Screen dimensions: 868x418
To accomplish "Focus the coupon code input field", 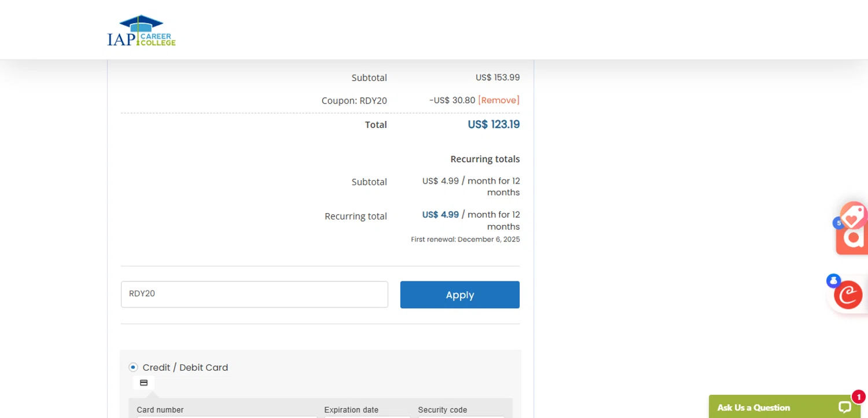I will click(x=255, y=294).
